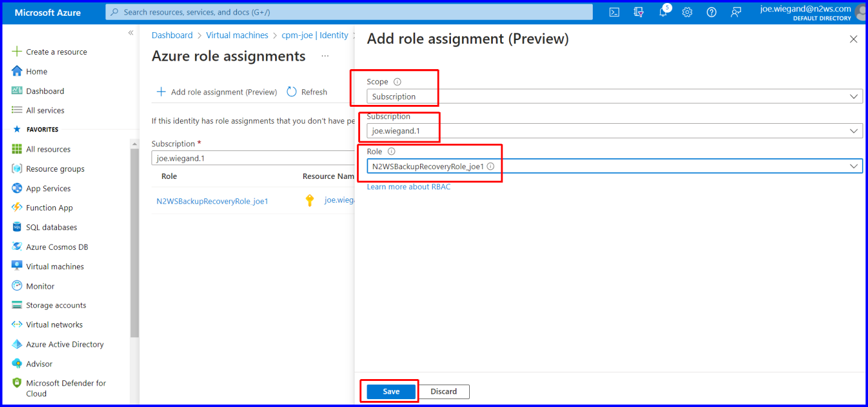Open Azure Active Directory in the sidebar
868x407 pixels.
[x=65, y=344]
